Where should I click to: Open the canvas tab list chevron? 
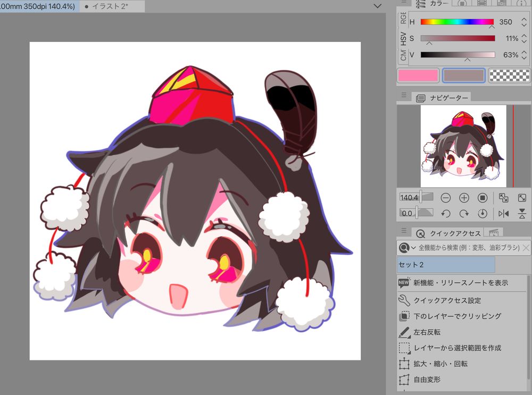coord(377,6)
